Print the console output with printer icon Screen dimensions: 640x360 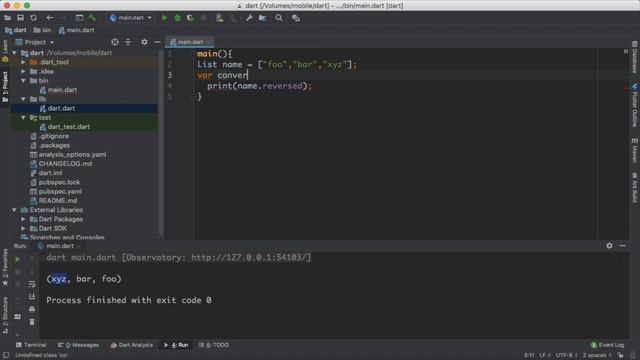(x=32, y=309)
